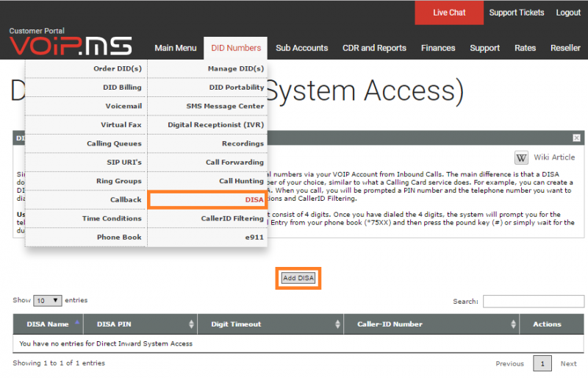Screen dimensions: 588x378
Task: Open the Reseller menu
Action: click(x=565, y=48)
